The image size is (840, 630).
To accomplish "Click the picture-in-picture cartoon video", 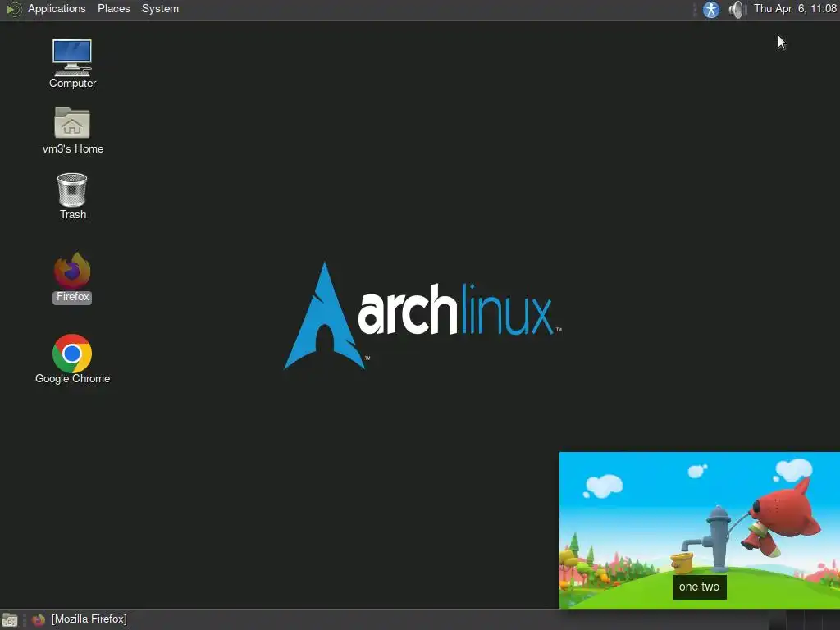I will click(x=700, y=531).
